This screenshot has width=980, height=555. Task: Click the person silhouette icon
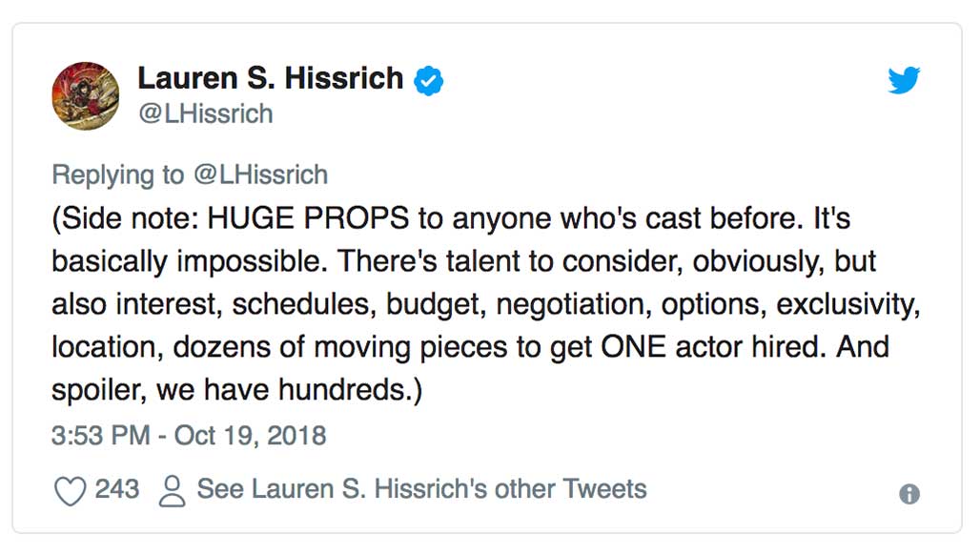coord(172,490)
